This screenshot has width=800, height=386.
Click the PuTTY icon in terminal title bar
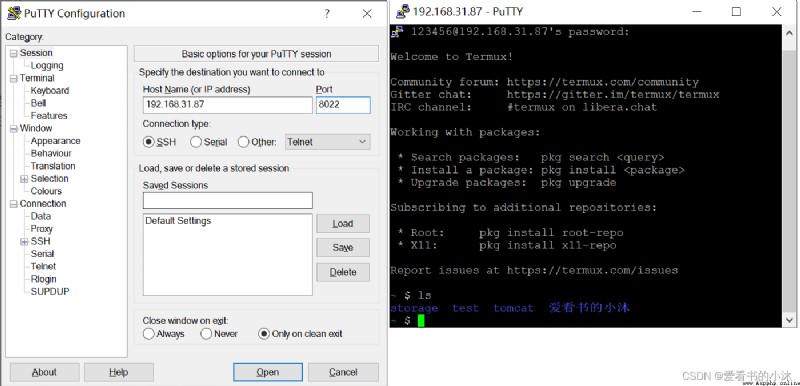[403, 11]
